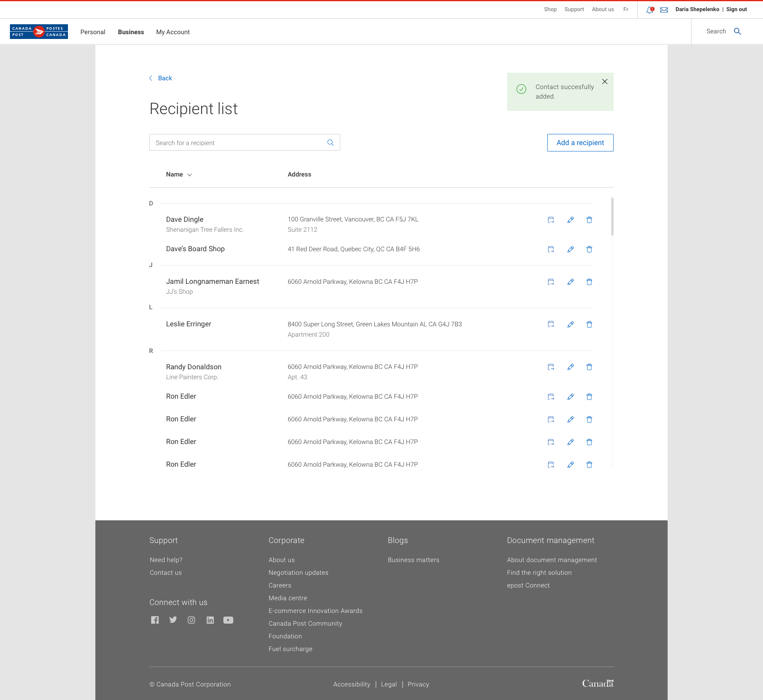Delete Dave's Board Shop via the trash icon
The width and height of the screenshot is (763, 700).
(589, 249)
